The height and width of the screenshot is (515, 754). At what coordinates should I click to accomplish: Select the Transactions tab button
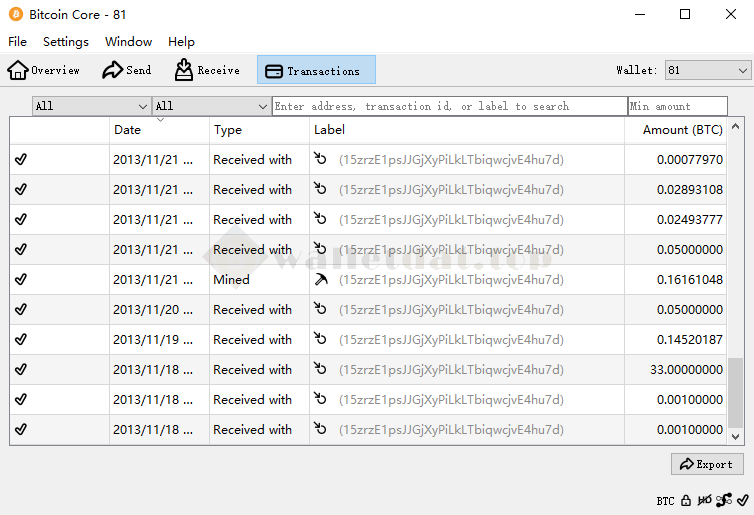tap(316, 70)
